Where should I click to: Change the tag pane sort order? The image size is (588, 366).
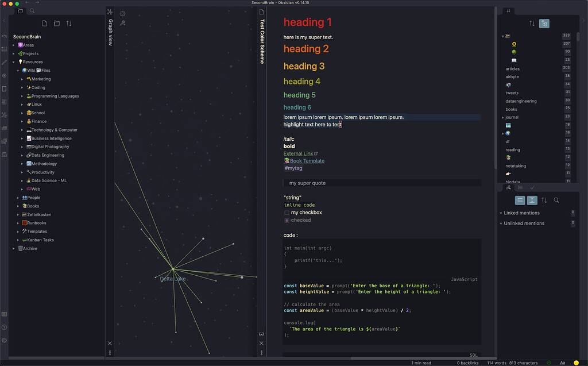532,24
